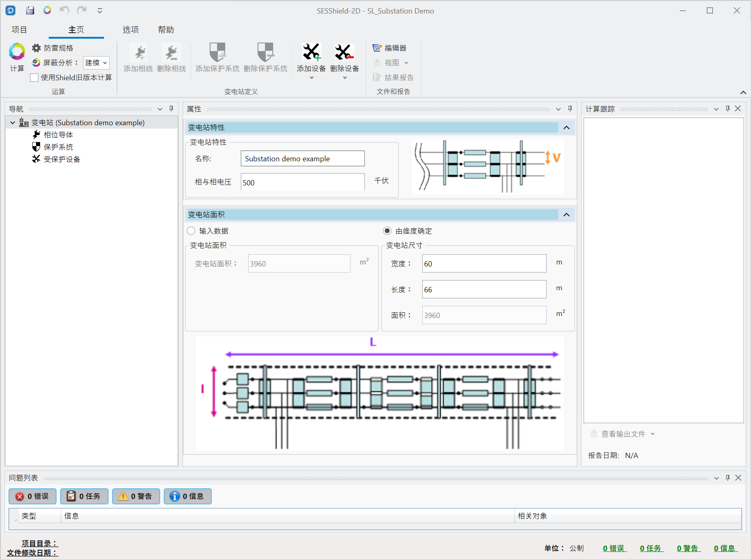Viewport: 751px width, 560px height.
Task: Click the 添加设备 add equipment icon
Action: click(x=311, y=52)
